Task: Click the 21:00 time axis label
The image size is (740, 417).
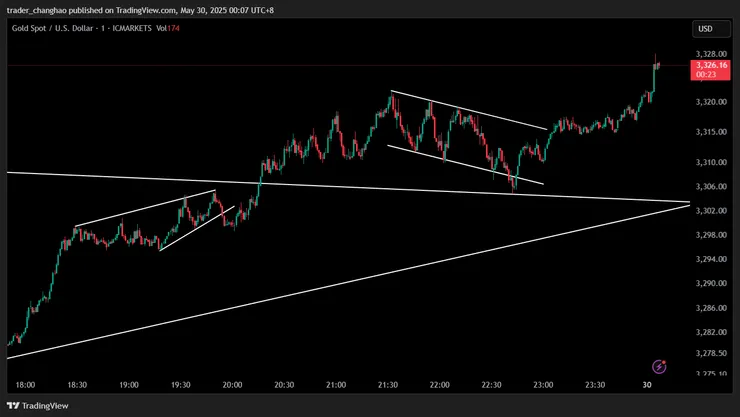Action: [x=336, y=385]
